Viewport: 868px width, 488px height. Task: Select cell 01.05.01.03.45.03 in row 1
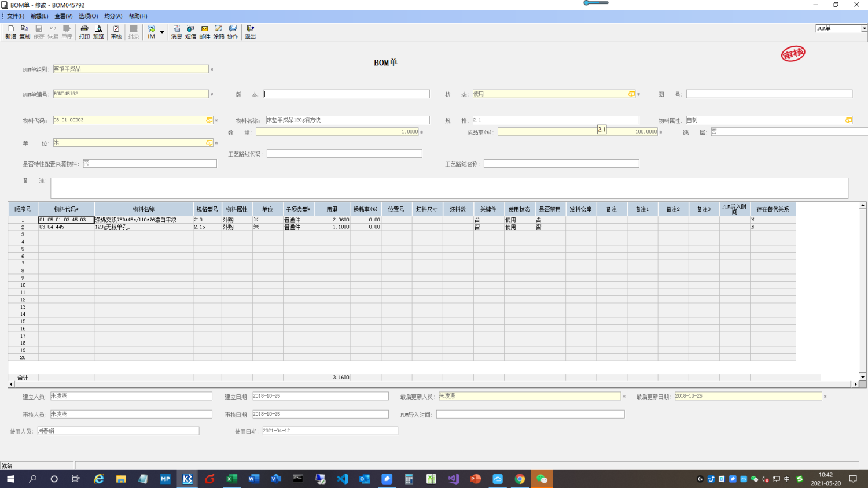pos(67,220)
